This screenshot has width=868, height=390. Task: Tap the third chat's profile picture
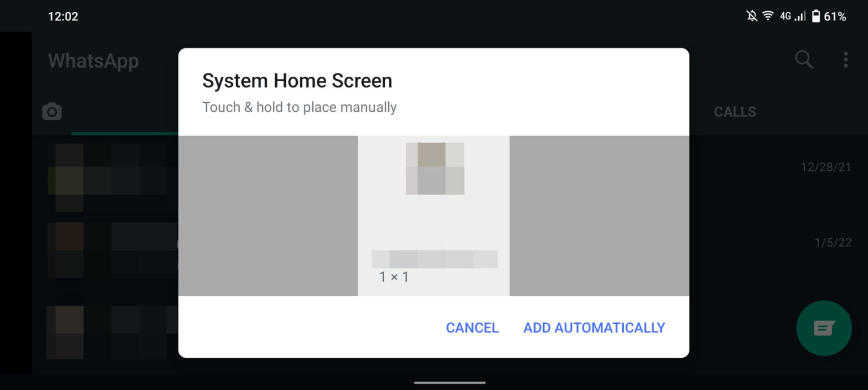click(x=65, y=332)
